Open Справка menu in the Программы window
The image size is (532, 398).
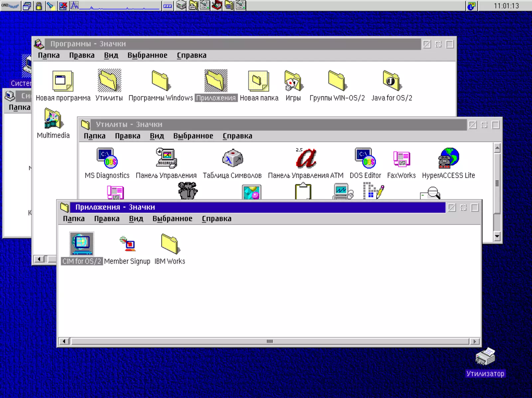[192, 55]
